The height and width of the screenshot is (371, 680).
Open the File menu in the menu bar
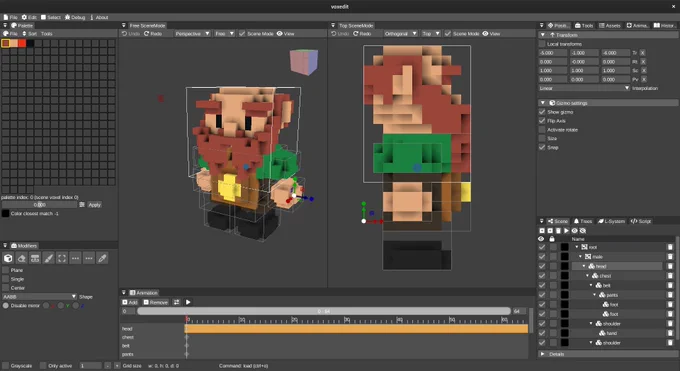pyautogui.click(x=11, y=17)
